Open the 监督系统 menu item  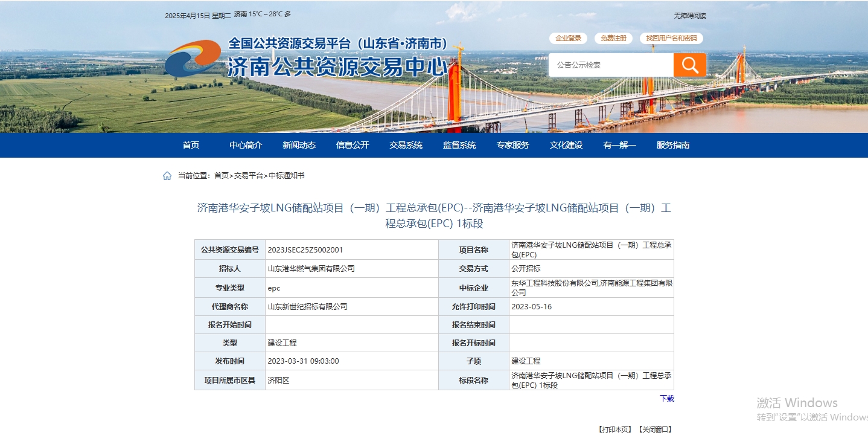click(x=459, y=145)
